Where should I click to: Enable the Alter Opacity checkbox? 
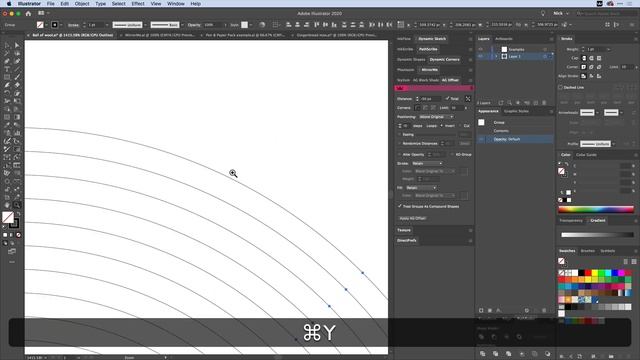coord(400,154)
